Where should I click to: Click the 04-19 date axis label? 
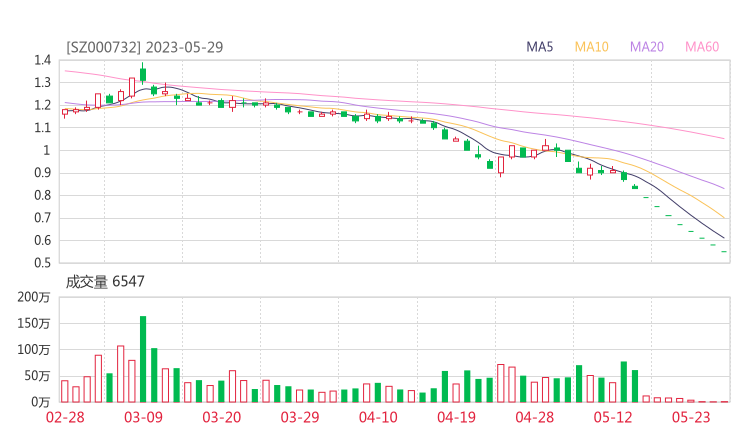(456, 417)
